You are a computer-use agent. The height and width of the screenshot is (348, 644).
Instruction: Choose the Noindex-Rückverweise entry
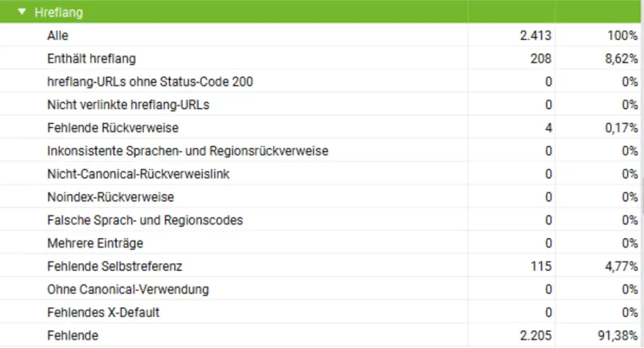[110, 198]
